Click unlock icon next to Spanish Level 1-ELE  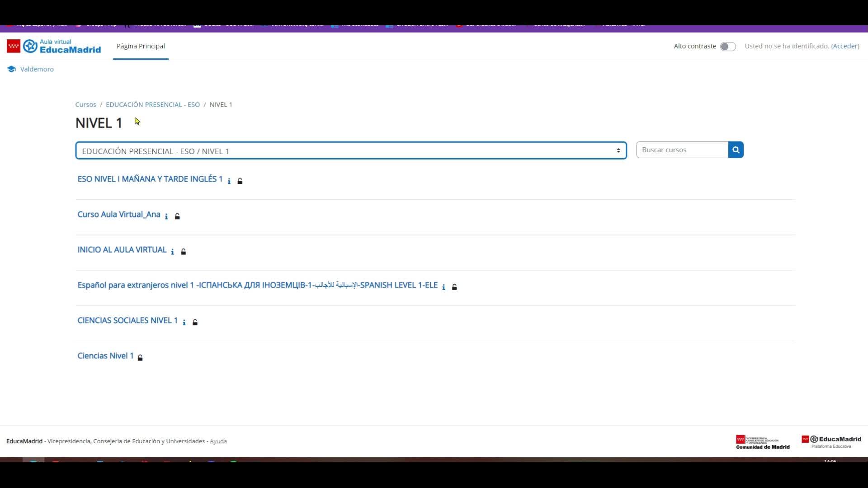click(454, 287)
